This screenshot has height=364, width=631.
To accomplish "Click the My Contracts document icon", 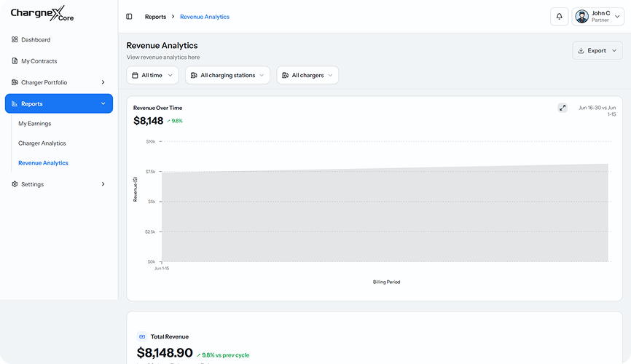I will click(15, 60).
